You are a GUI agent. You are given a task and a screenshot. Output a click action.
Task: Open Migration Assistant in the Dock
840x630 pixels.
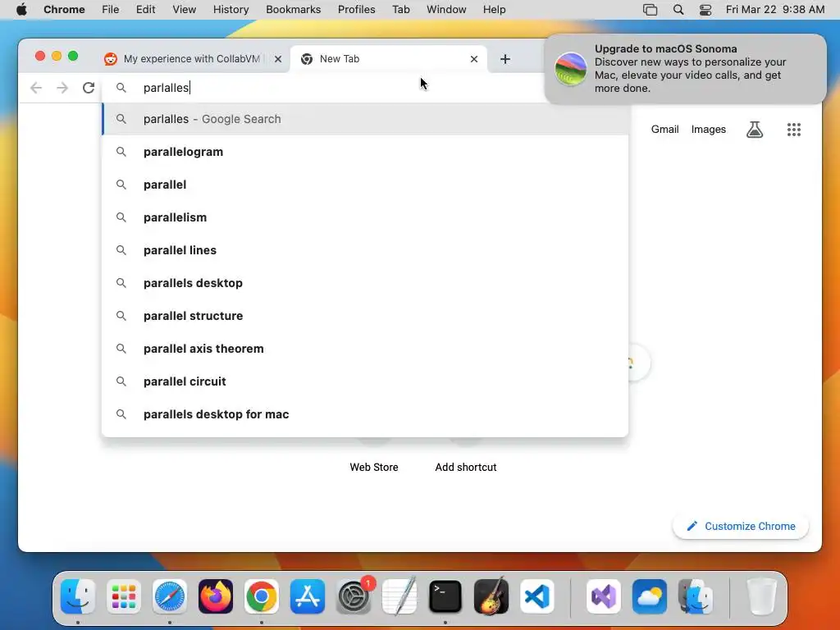click(x=696, y=596)
